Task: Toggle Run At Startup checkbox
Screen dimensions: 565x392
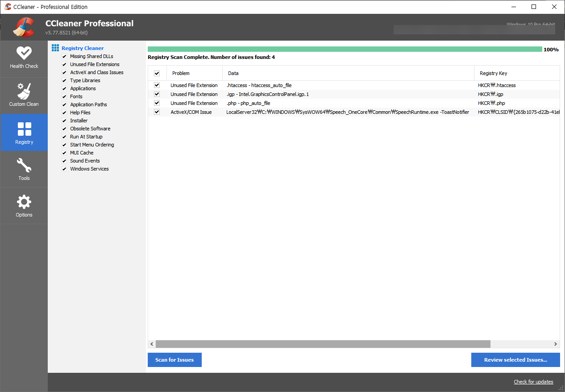Action: point(64,137)
